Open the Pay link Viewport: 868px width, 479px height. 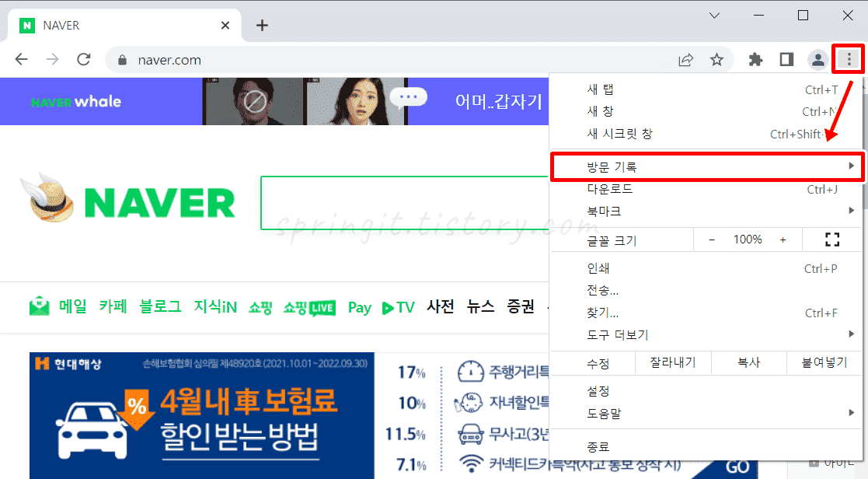tap(359, 307)
